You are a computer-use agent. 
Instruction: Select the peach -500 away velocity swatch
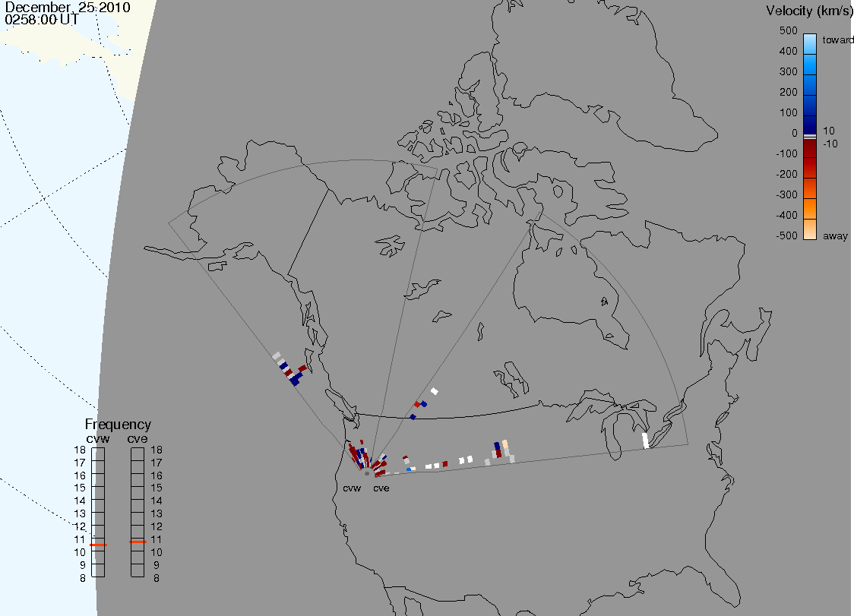(810, 229)
